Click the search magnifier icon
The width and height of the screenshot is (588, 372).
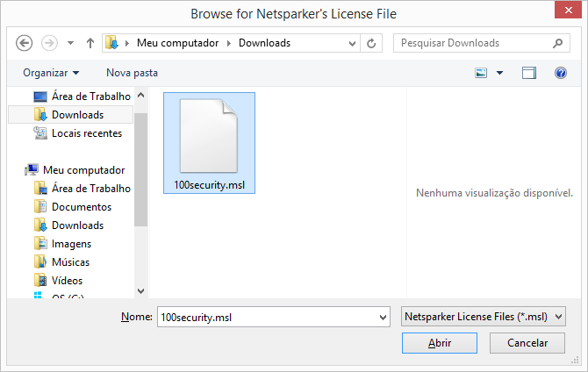click(558, 43)
